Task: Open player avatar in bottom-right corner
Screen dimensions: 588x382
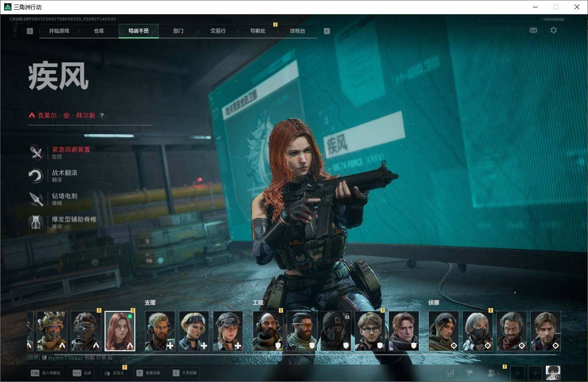Action: pyautogui.click(x=553, y=373)
